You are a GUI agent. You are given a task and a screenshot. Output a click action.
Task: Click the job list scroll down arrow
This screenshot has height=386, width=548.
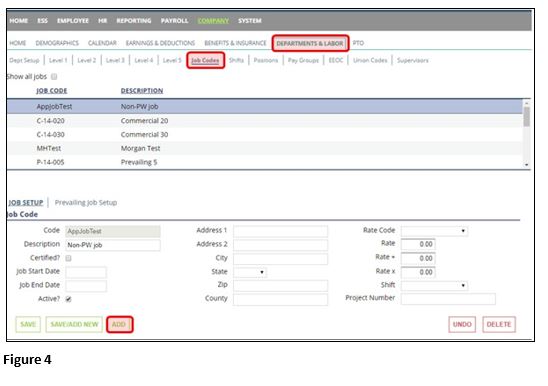click(x=526, y=165)
